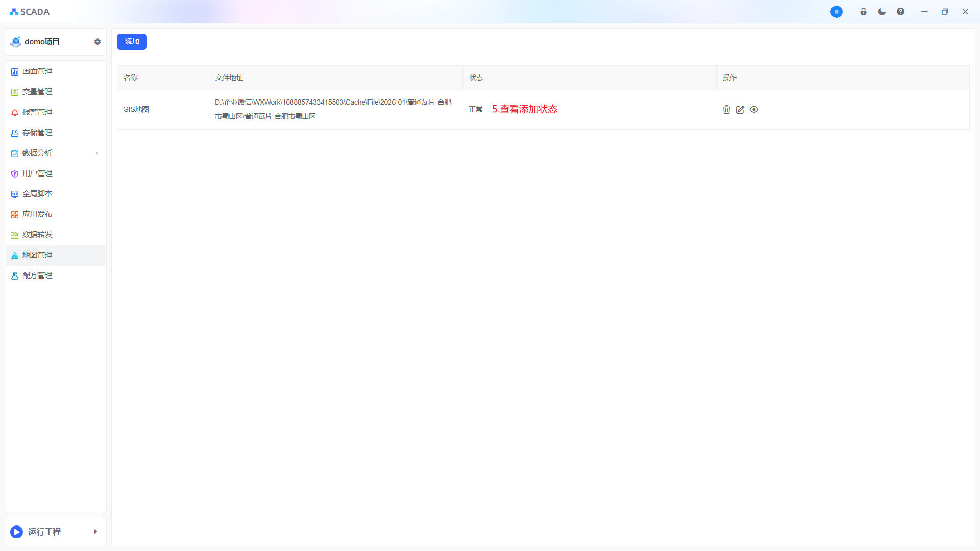The height and width of the screenshot is (551, 980).
Task: Click the lock icon in title bar
Action: 863,12
